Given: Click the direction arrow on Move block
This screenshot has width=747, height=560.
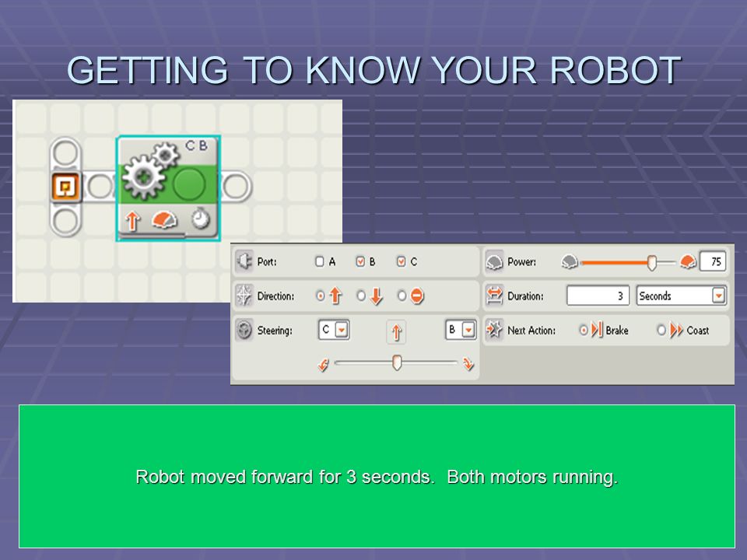Looking at the screenshot, I should click(x=132, y=221).
